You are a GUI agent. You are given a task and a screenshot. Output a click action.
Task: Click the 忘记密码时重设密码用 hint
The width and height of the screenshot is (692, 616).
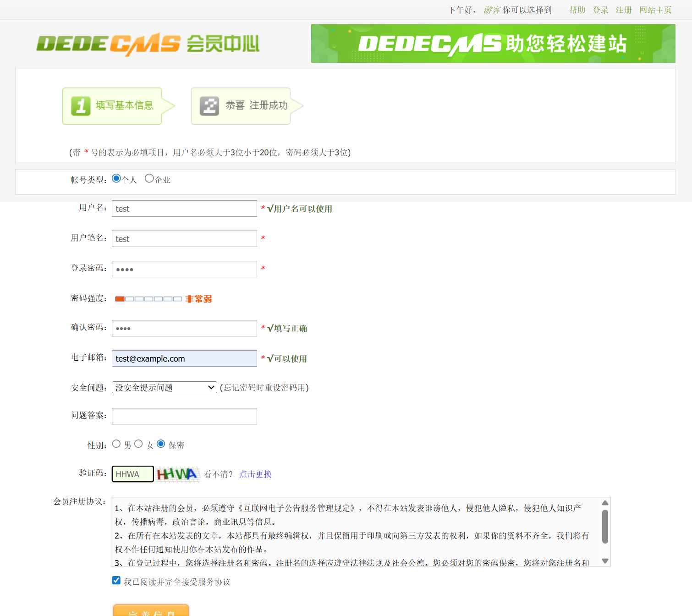264,388
